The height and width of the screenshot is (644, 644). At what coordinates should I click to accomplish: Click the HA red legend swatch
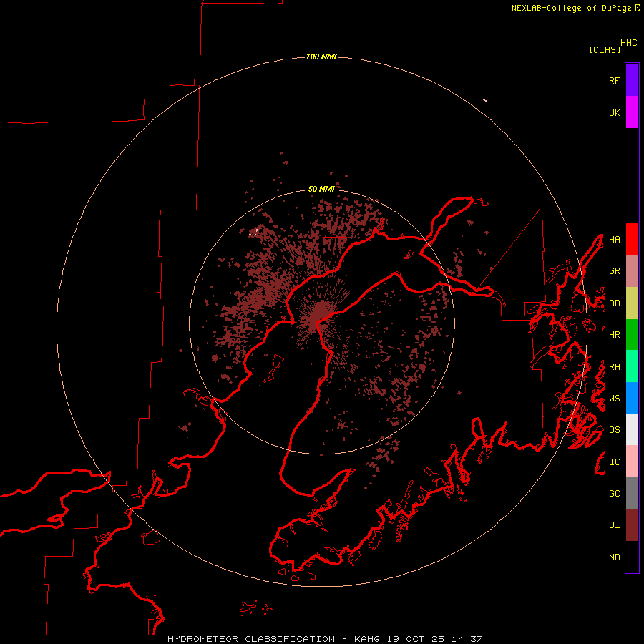coord(632,239)
